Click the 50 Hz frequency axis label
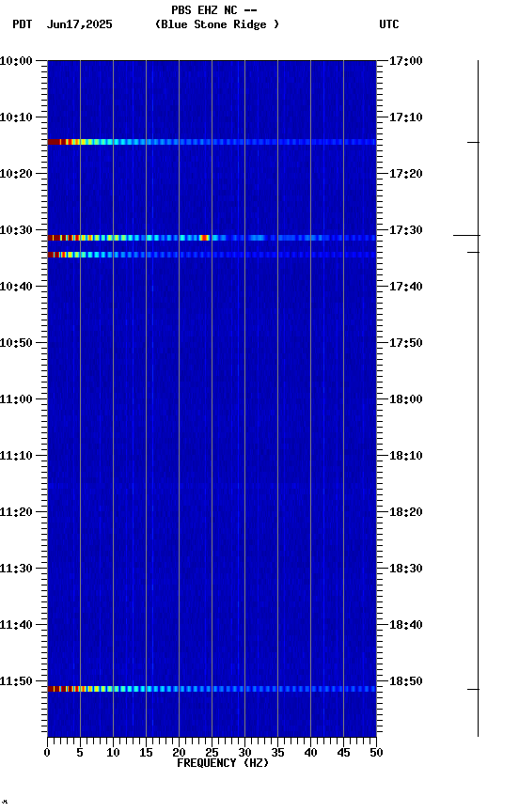 [376, 753]
